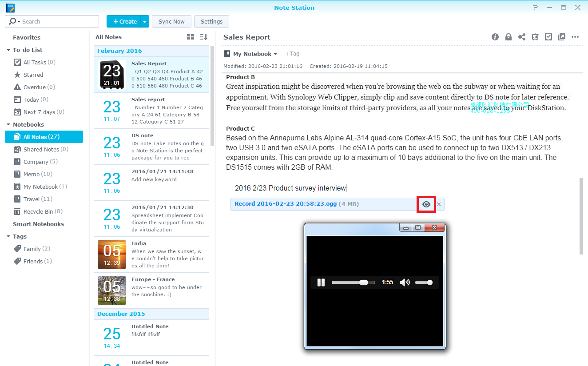Click the Sync Now button
The image size is (588, 366).
tap(171, 21)
